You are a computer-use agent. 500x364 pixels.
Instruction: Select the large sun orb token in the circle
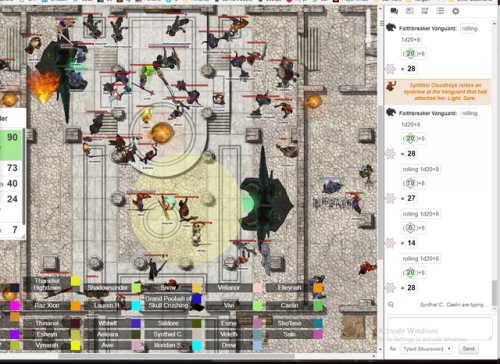point(162,133)
